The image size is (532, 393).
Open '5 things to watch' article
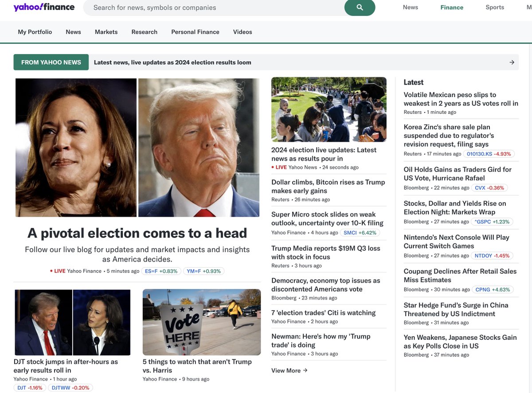[197, 366]
